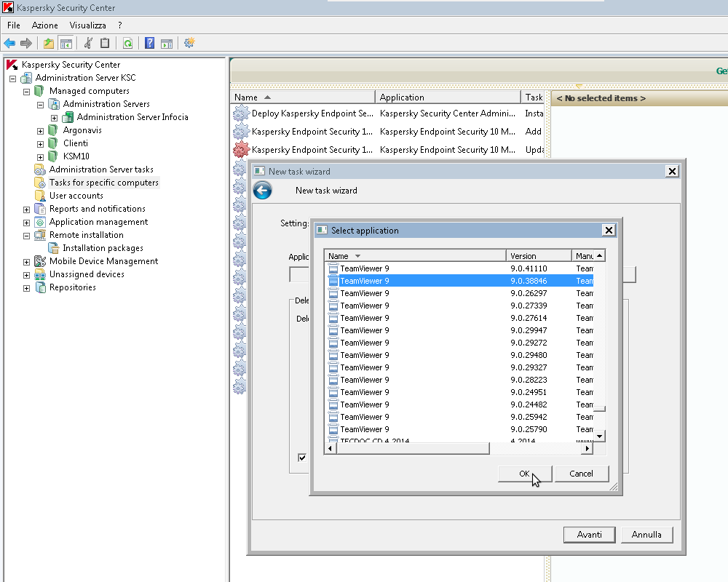Click icon of TeamViewer 9 version 9.0.41110
The image size is (728, 582).
point(333,268)
